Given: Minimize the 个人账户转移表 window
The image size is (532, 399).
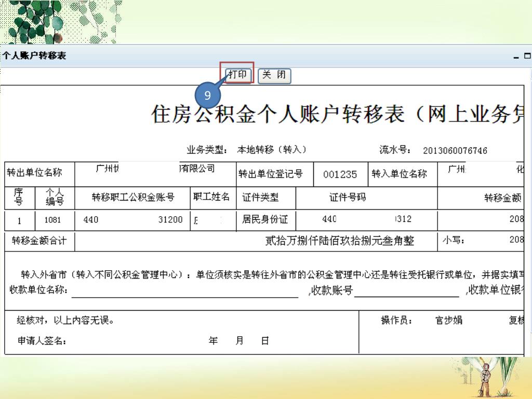Looking at the screenshot, I should 516,57.
